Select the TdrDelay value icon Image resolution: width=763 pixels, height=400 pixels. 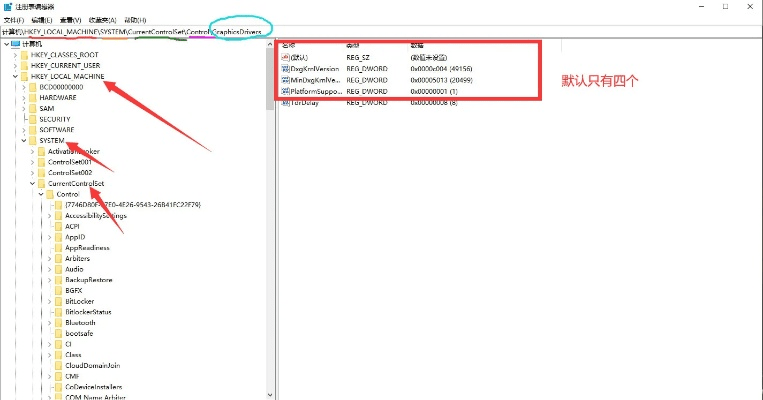[285, 102]
